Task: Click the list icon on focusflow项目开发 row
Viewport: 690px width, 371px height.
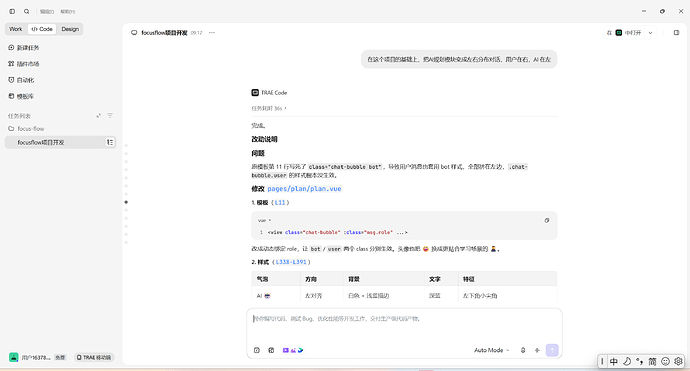Action: pos(110,142)
